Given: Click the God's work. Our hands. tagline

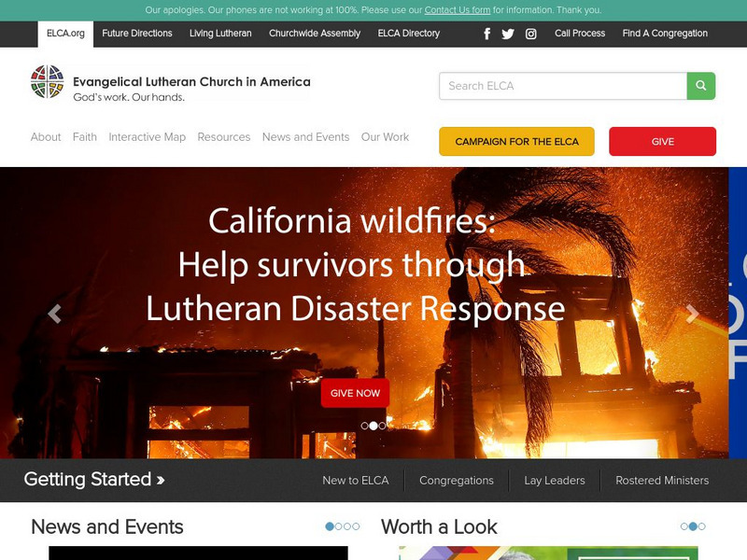Looking at the screenshot, I should click(x=129, y=97).
